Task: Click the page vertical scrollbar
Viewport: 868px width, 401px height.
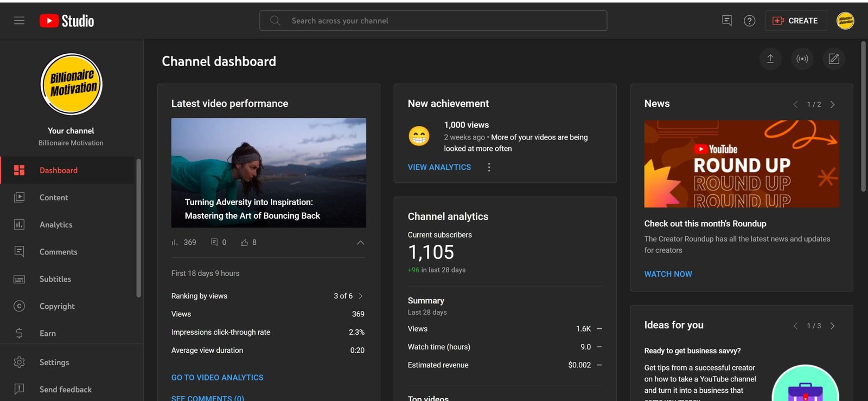Action: (863, 117)
